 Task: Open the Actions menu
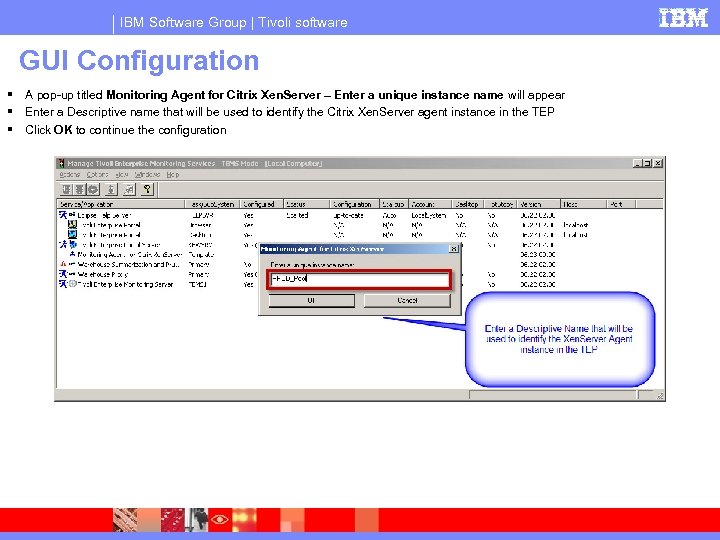69,175
